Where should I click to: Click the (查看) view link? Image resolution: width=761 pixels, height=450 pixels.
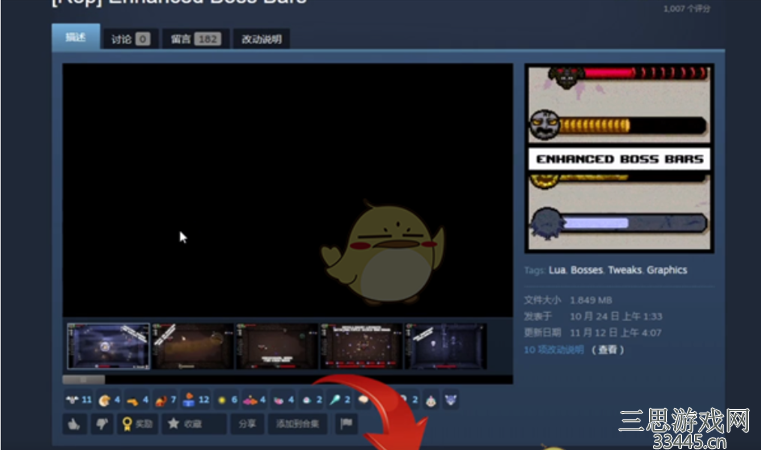coord(608,350)
